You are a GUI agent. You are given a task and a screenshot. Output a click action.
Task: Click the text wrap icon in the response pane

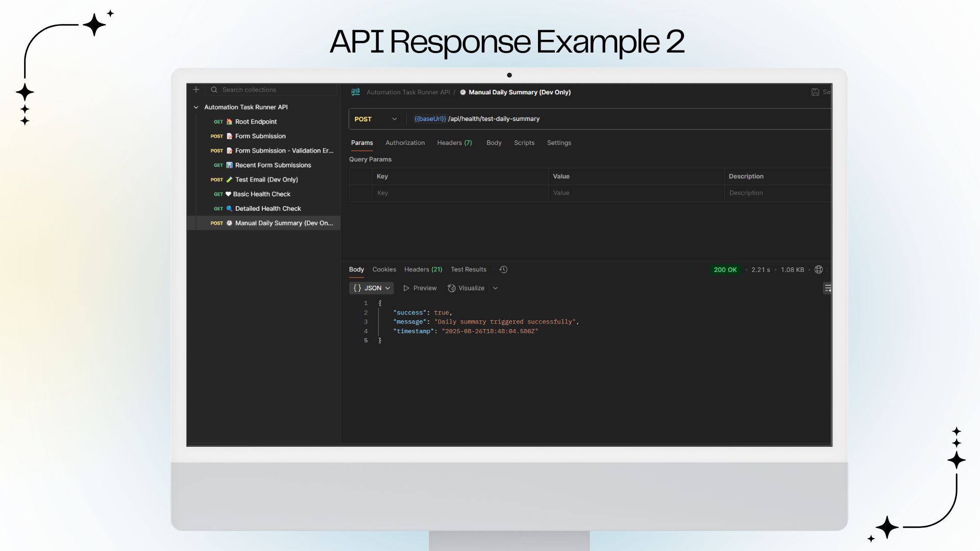[827, 288]
